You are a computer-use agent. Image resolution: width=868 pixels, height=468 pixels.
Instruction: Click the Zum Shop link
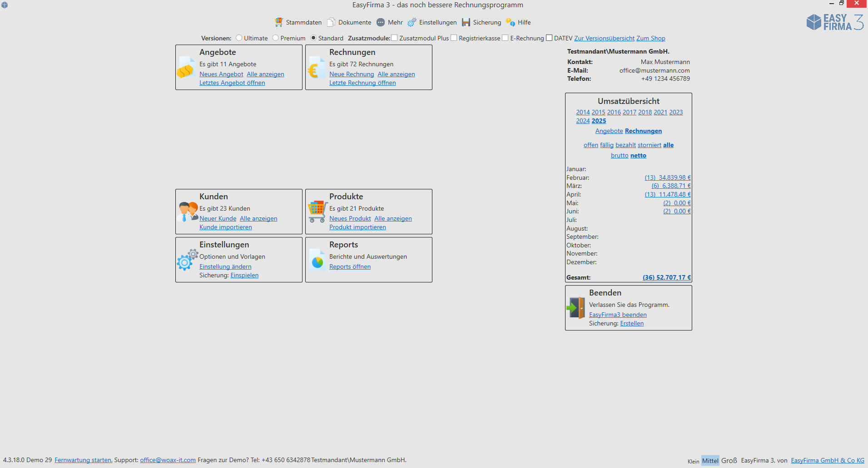pyautogui.click(x=650, y=39)
